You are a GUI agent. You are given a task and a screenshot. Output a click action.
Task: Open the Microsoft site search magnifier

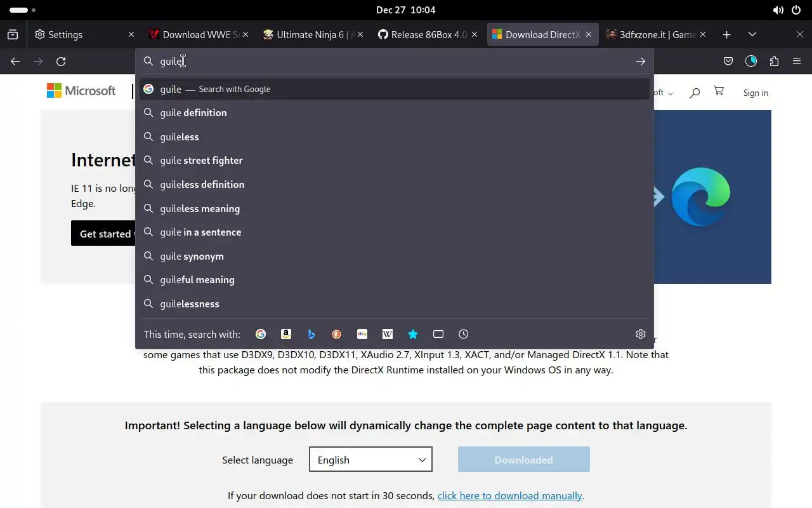coord(695,93)
